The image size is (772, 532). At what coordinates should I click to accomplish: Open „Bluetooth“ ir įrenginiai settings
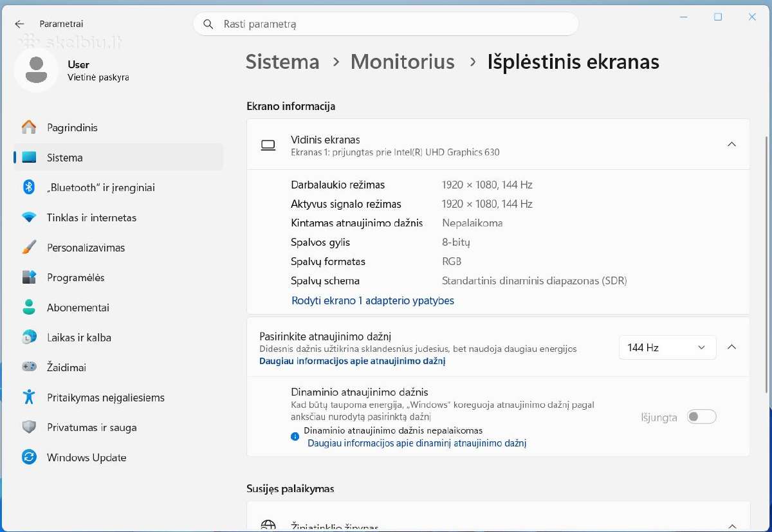pyautogui.click(x=118, y=187)
